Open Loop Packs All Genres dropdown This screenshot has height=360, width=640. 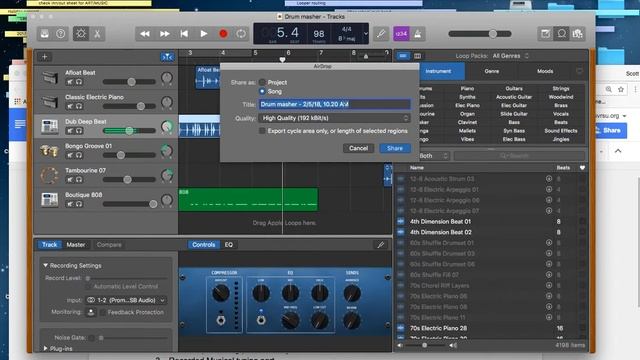510,56
